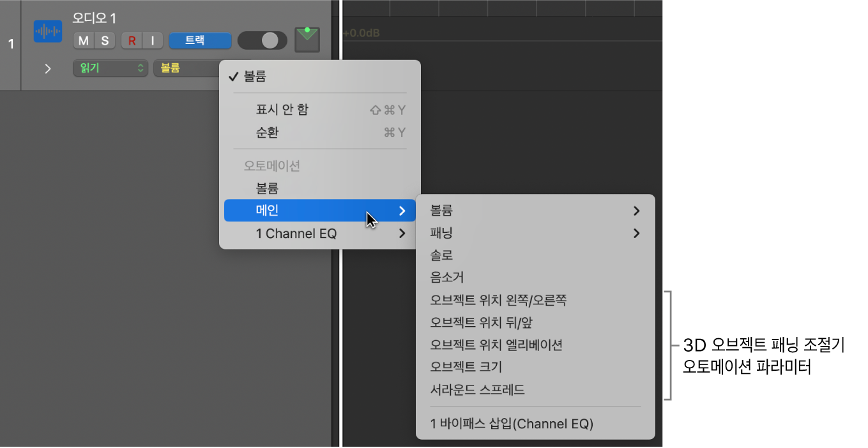Click the blue 트랙 button

200,40
